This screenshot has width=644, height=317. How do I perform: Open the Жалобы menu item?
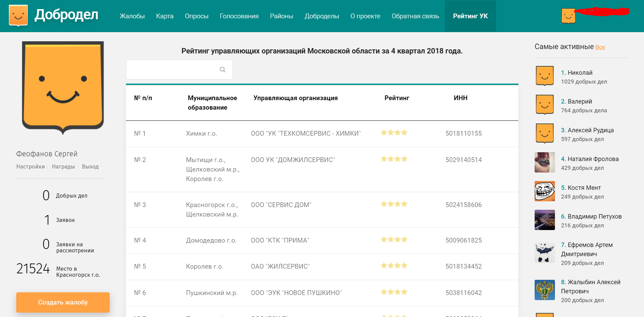(132, 16)
